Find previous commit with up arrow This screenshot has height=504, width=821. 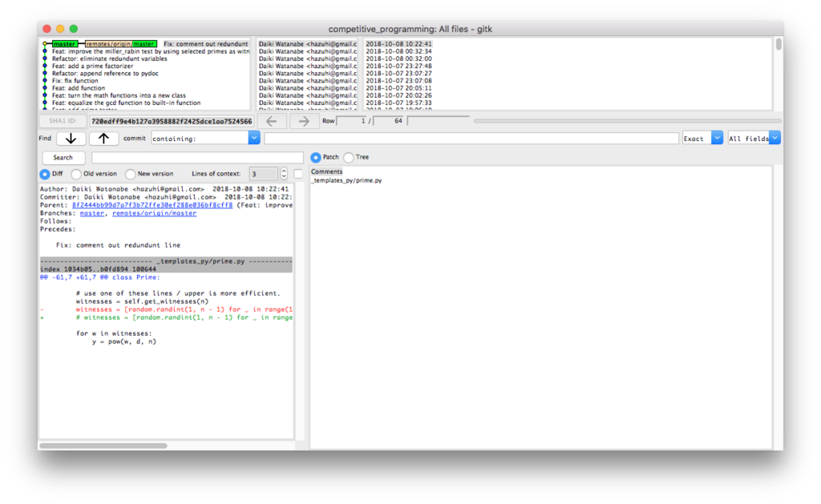pyautogui.click(x=103, y=139)
